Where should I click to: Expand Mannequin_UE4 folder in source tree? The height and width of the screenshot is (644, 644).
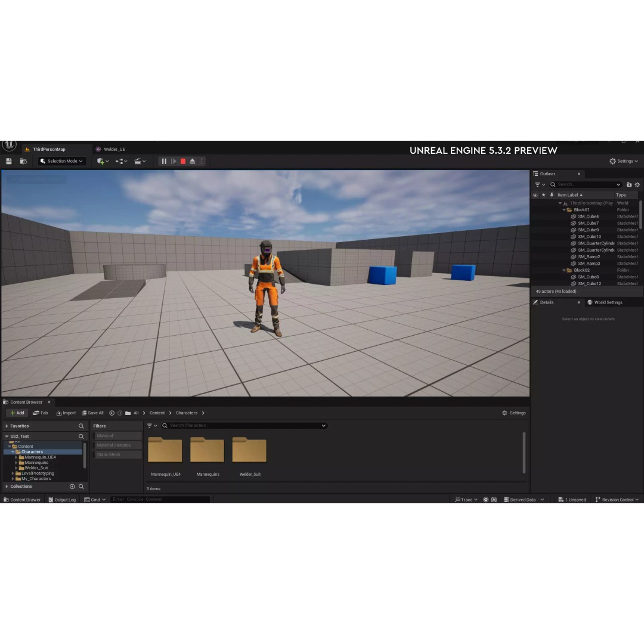tap(16, 457)
